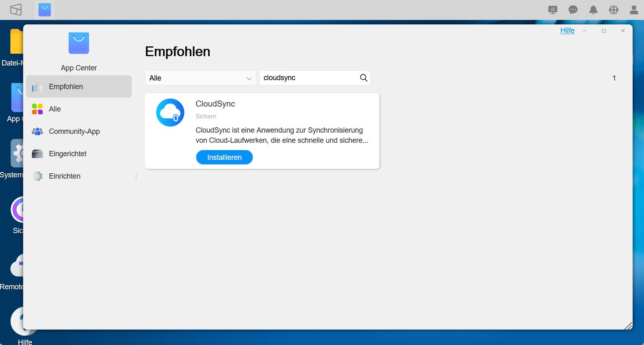Open the Alle category dropdown
Image resolution: width=644 pixels, height=345 pixels.
pyautogui.click(x=201, y=78)
